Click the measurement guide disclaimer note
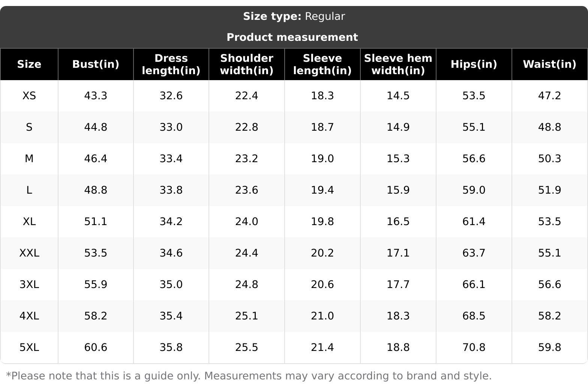The image size is (588, 388). click(249, 376)
